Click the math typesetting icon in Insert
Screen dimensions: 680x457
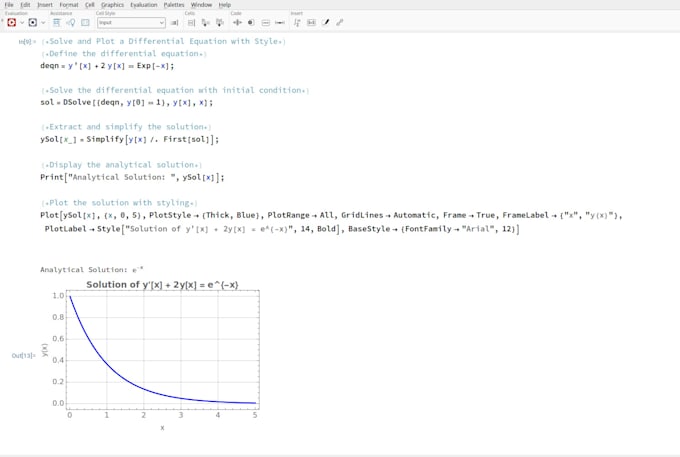pos(297,23)
